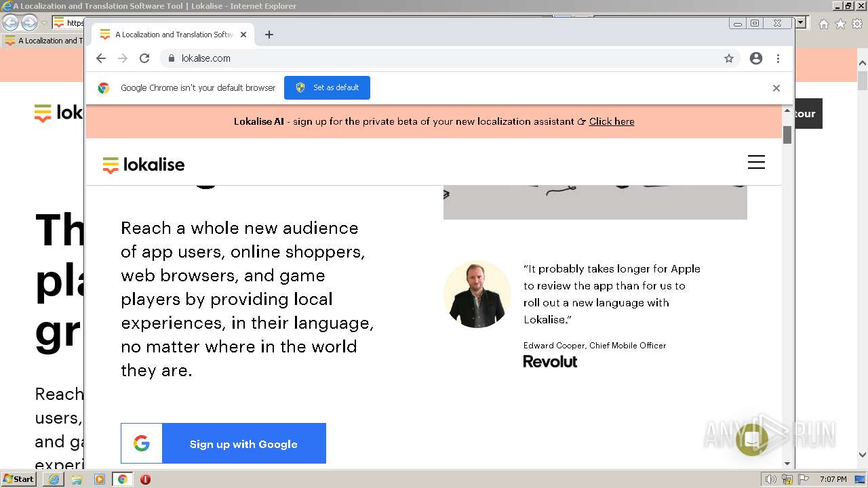Follow the 'Click here' beta link
The image size is (868, 488).
coord(612,121)
